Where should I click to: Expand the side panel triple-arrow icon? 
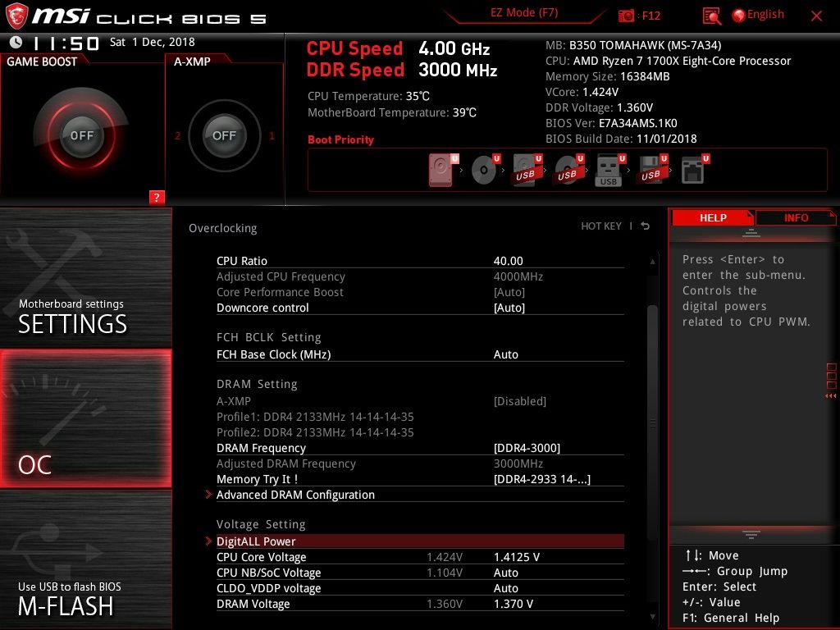click(x=830, y=396)
